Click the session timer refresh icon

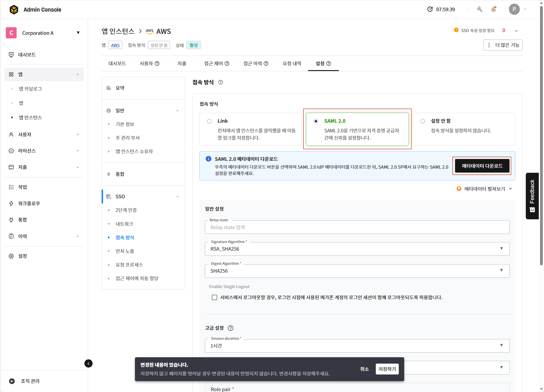430,9
